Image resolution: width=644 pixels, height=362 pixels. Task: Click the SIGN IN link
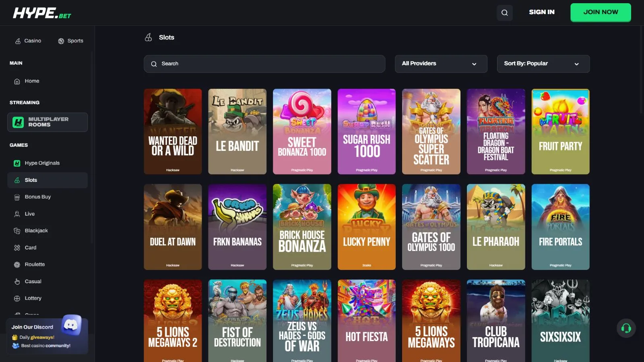tap(541, 12)
